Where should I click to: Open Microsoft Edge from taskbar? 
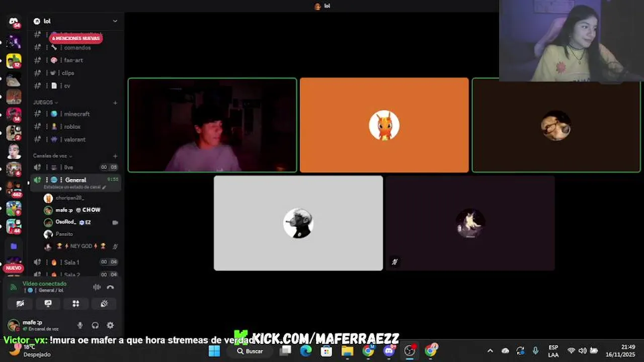point(306,351)
